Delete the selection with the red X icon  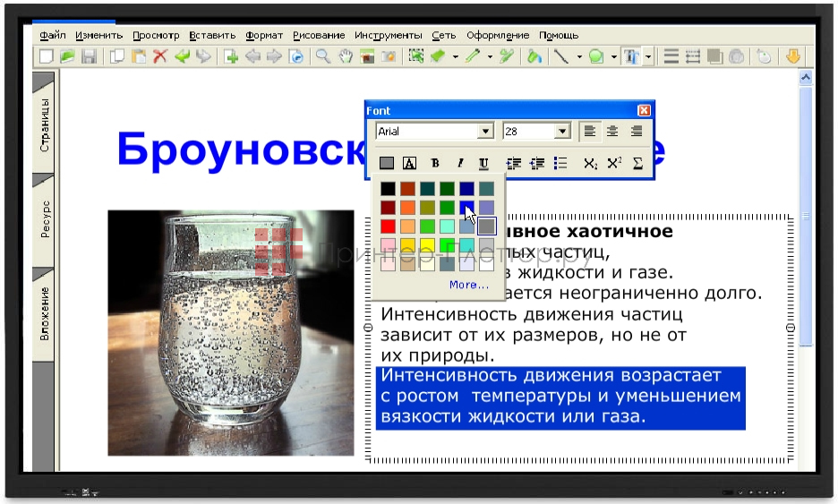(159, 56)
